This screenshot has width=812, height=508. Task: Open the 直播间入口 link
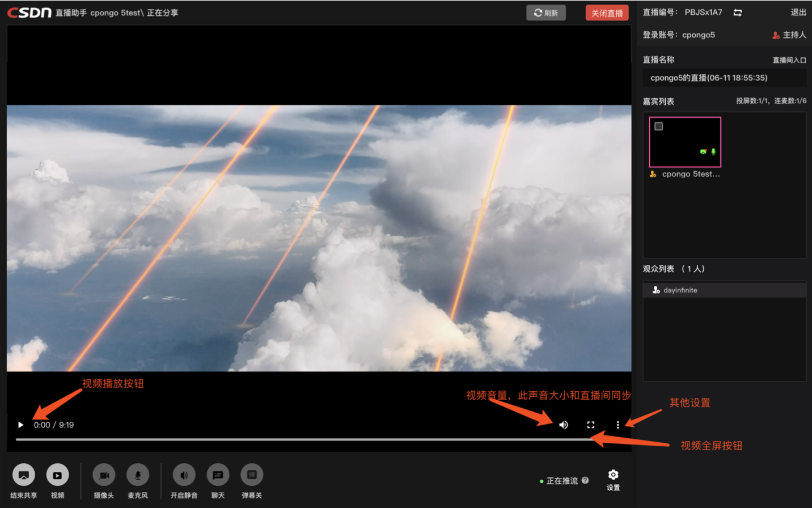click(789, 60)
